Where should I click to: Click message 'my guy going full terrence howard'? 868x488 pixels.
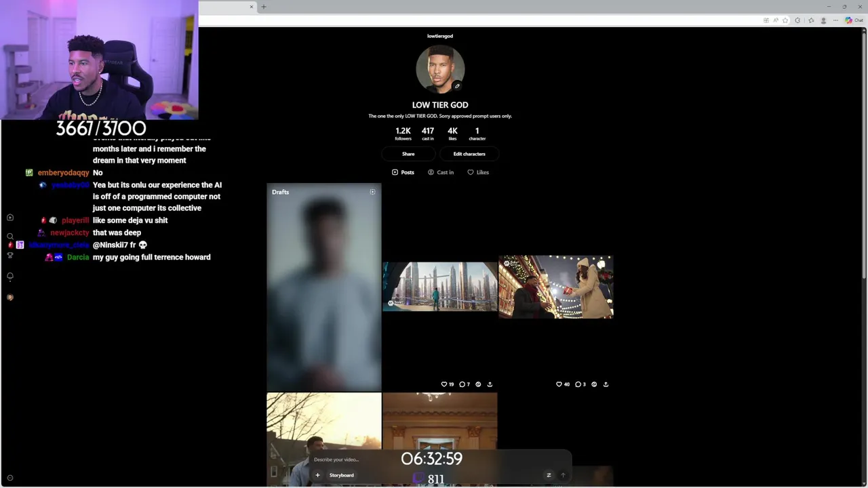click(x=152, y=257)
